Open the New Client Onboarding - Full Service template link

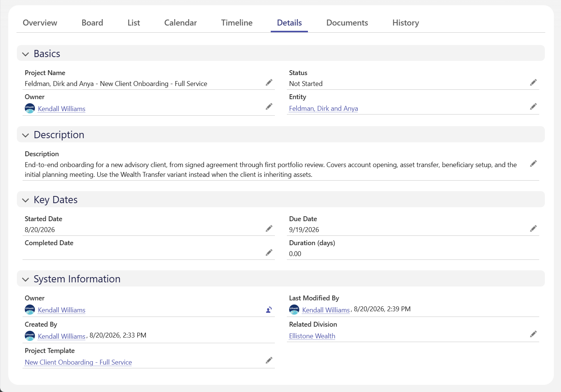[78, 362]
